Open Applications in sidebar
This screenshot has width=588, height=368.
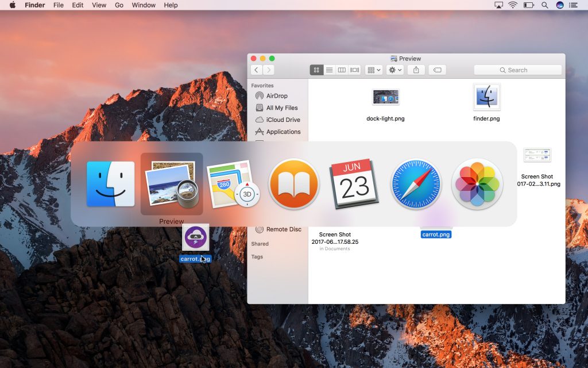(277, 132)
